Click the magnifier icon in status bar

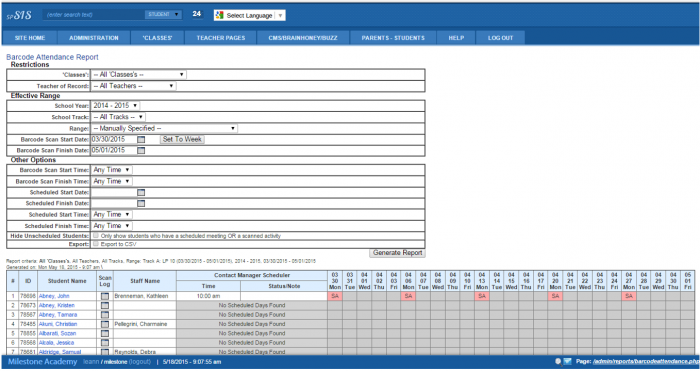(x=558, y=362)
